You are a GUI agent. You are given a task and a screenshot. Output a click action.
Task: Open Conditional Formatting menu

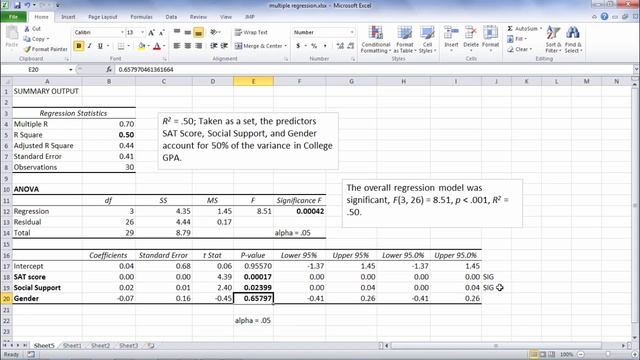(376, 39)
